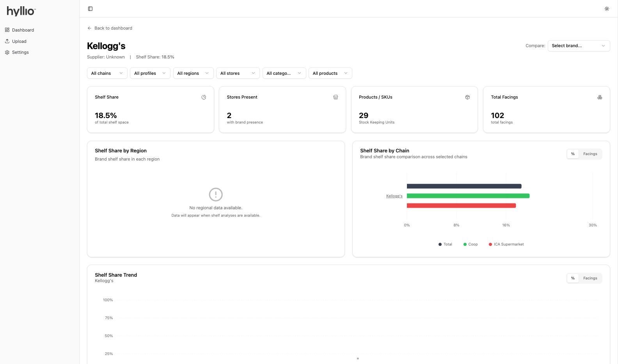
Task: Click the Upload arrow icon in sidebar
Action: (x=7, y=41)
